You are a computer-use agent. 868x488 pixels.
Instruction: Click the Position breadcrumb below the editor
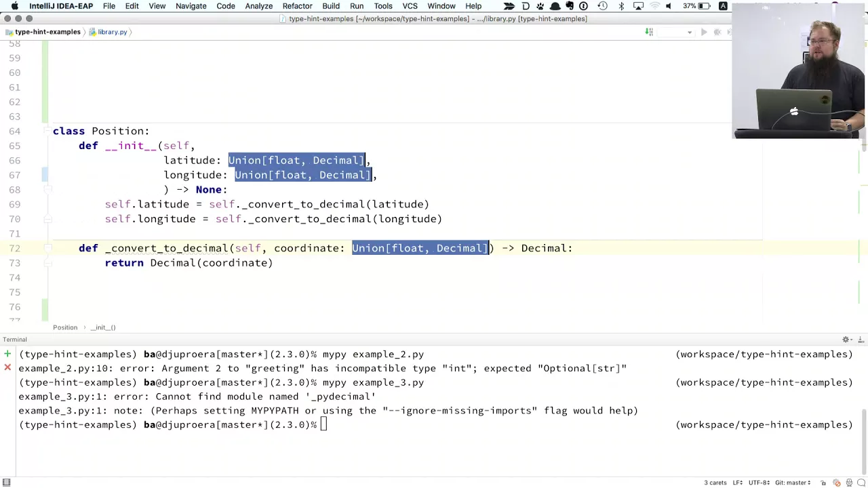pyautogui.click(x=65, y=327)
